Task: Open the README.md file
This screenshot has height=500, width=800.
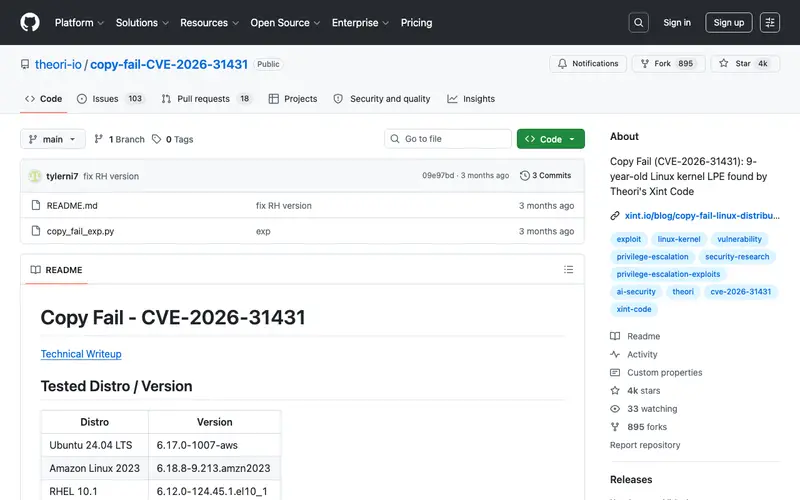Action: 72,206
